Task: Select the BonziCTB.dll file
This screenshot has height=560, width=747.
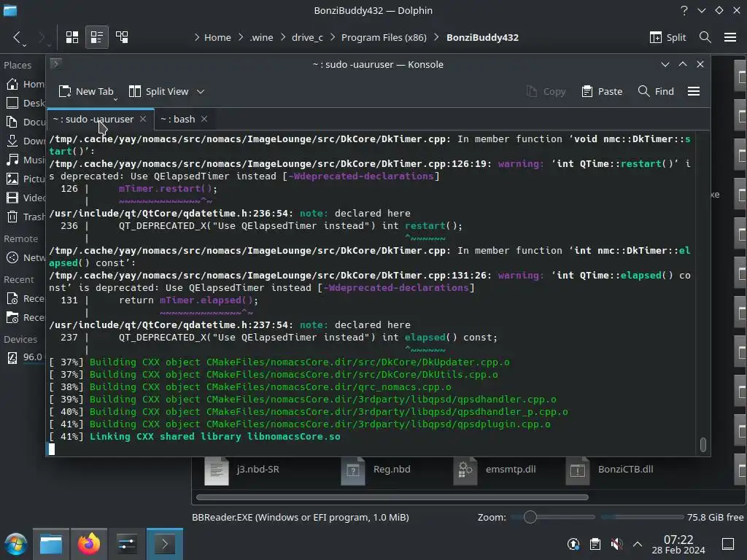Action: pyautogui.click(x=610, y=470)
